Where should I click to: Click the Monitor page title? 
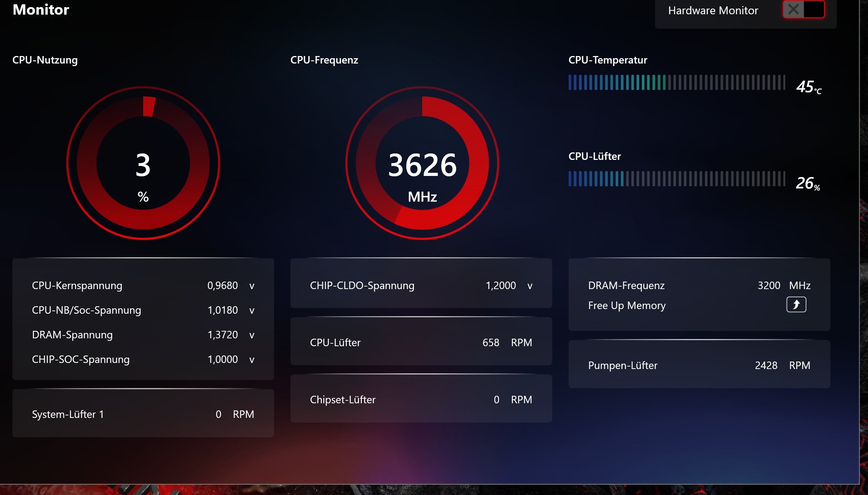(41, 10)
